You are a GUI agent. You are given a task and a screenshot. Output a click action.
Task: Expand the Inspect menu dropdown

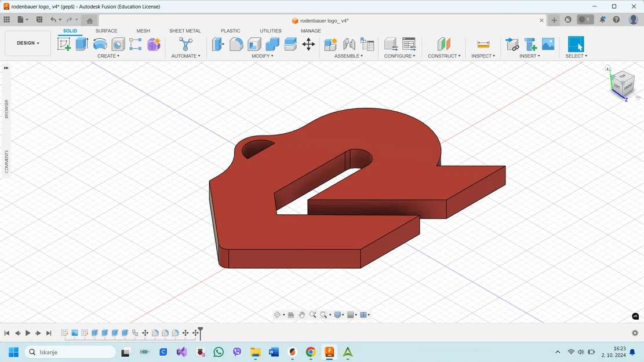tap(483, 56)
